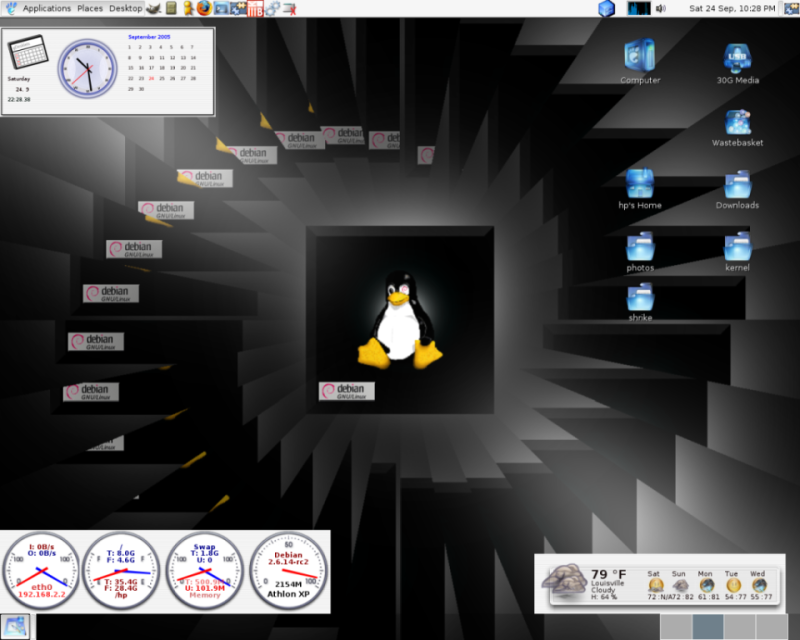Click the Swap Memory gauge

point(205,571)
